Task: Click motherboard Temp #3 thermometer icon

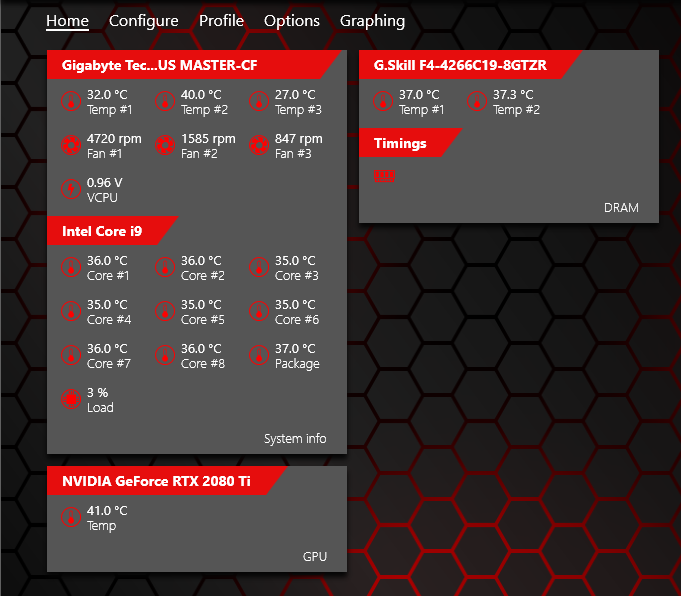Action: [x=259, y=101]
